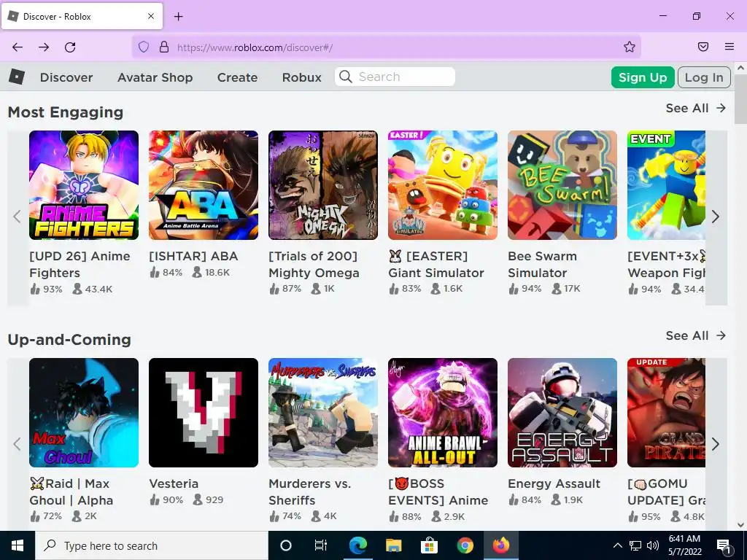Open the Weapon Fighting EVENT thumbnail

(x=666, y=185)
